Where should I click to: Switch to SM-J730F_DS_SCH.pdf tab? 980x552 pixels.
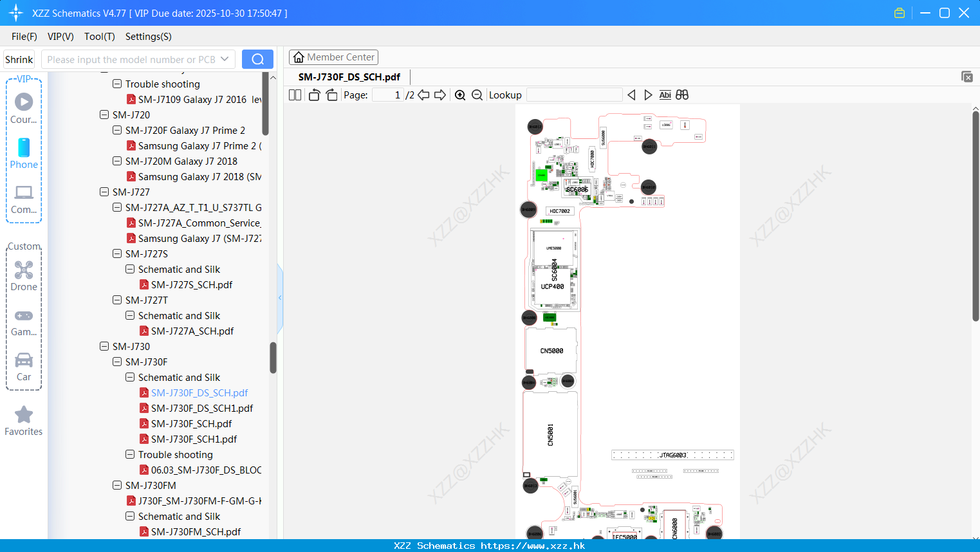(349, 77)
